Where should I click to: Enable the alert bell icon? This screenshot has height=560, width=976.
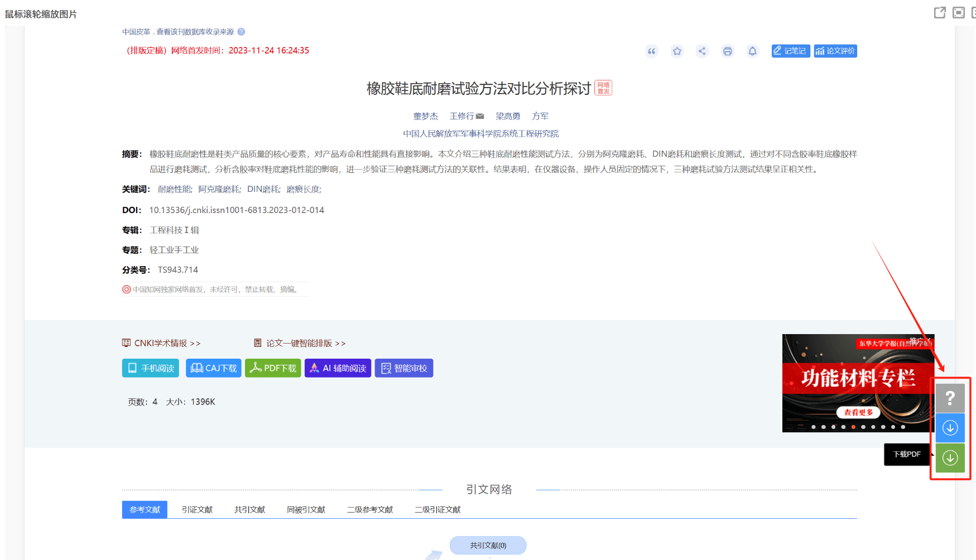coord(752,51)
